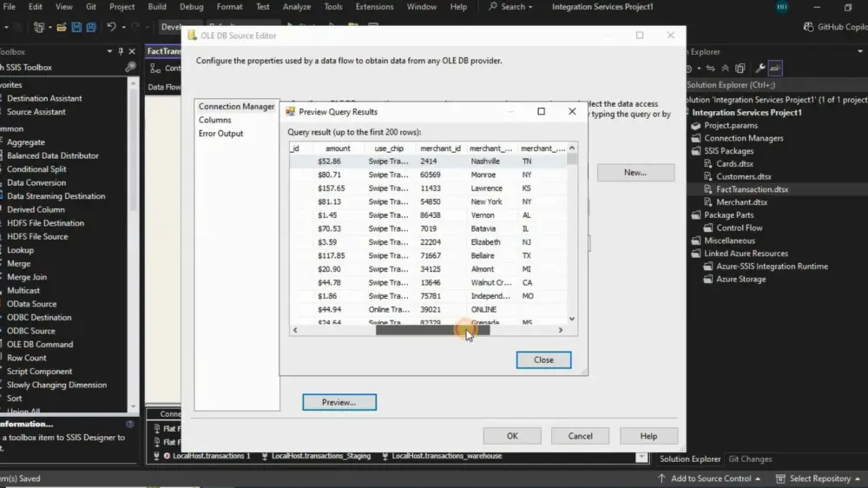This screenshot has height=488, width=868.
Task: Click Add to Source Control
Action: (x=711, y=478)
